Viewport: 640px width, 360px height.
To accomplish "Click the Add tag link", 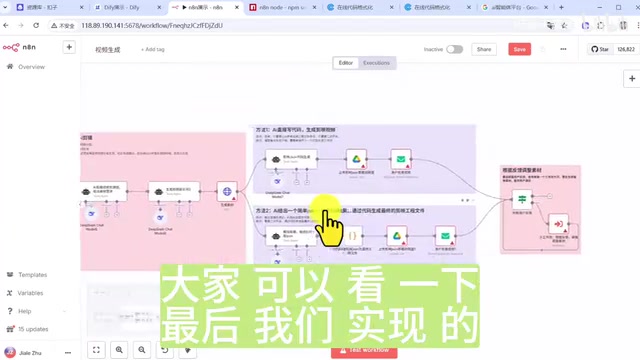I will click(153, 49).
